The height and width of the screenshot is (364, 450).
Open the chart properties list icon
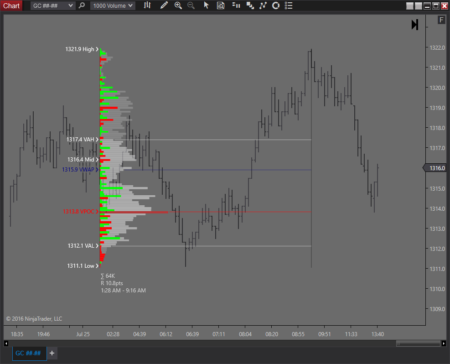point(289,5)
